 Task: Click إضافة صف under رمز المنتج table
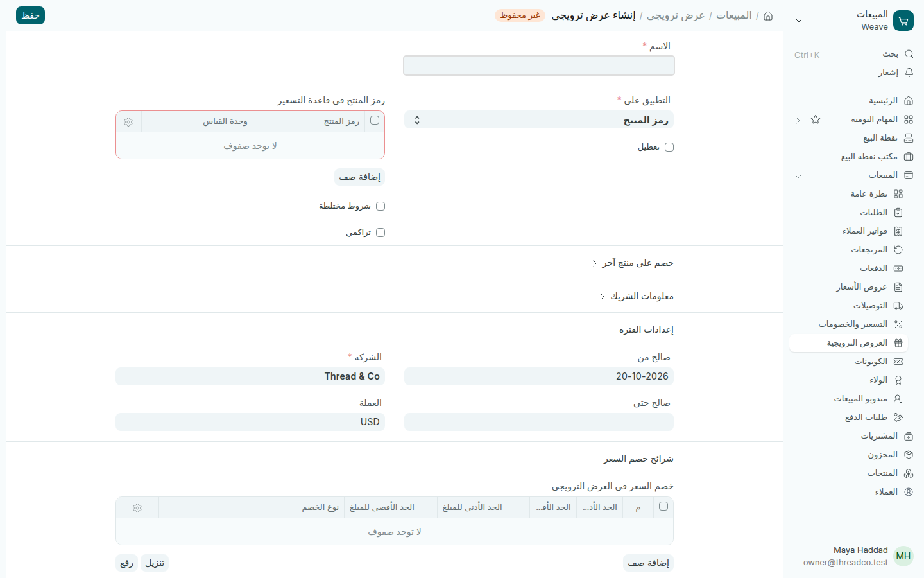[359, 177]
